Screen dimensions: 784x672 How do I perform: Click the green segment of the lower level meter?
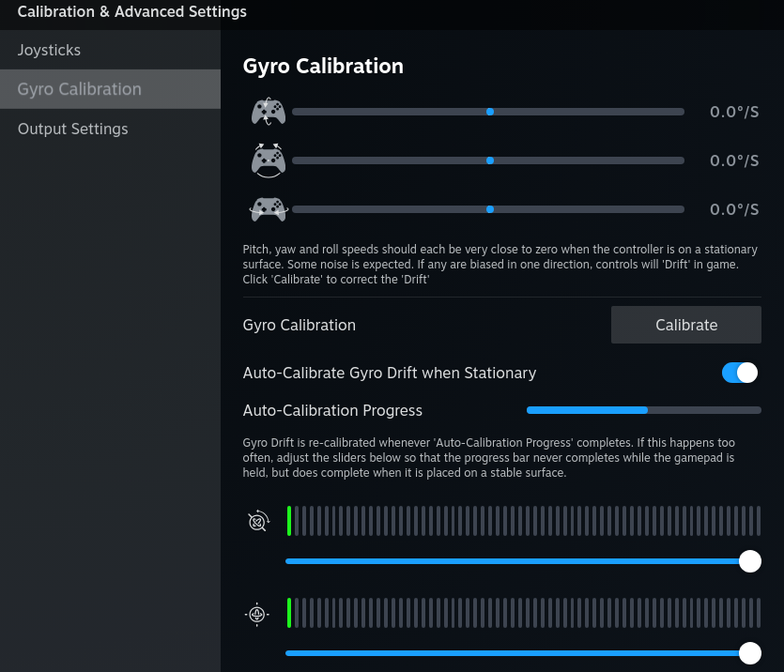(x=289, y=613)
